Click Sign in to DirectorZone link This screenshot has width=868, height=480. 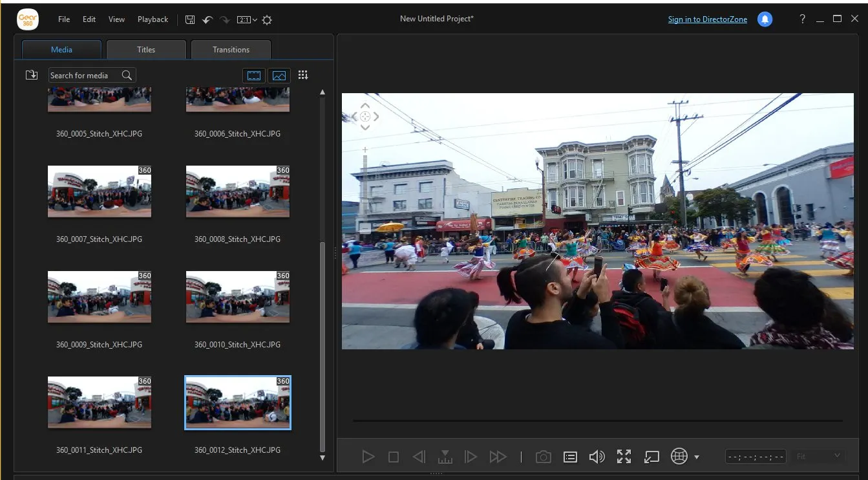tap(708, 19)
